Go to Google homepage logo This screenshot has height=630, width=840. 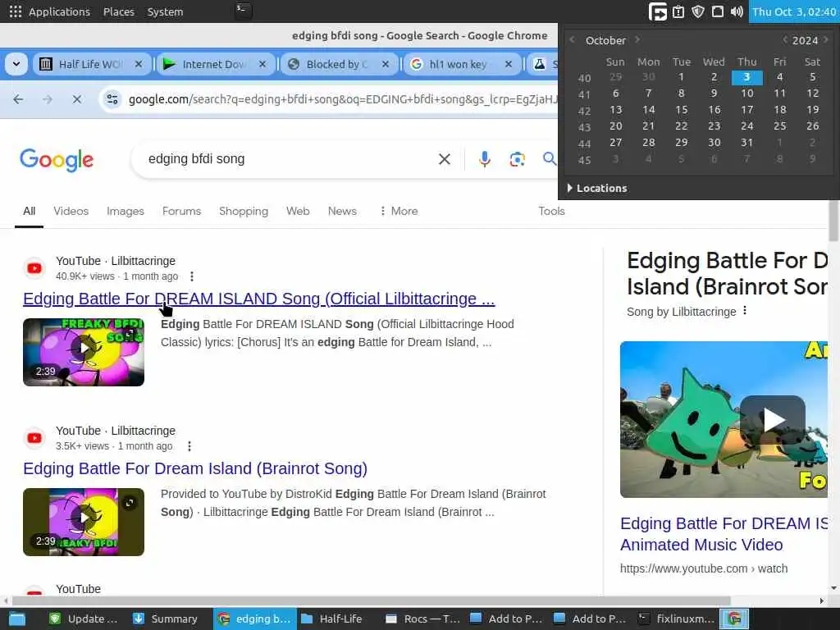(57, 160)
